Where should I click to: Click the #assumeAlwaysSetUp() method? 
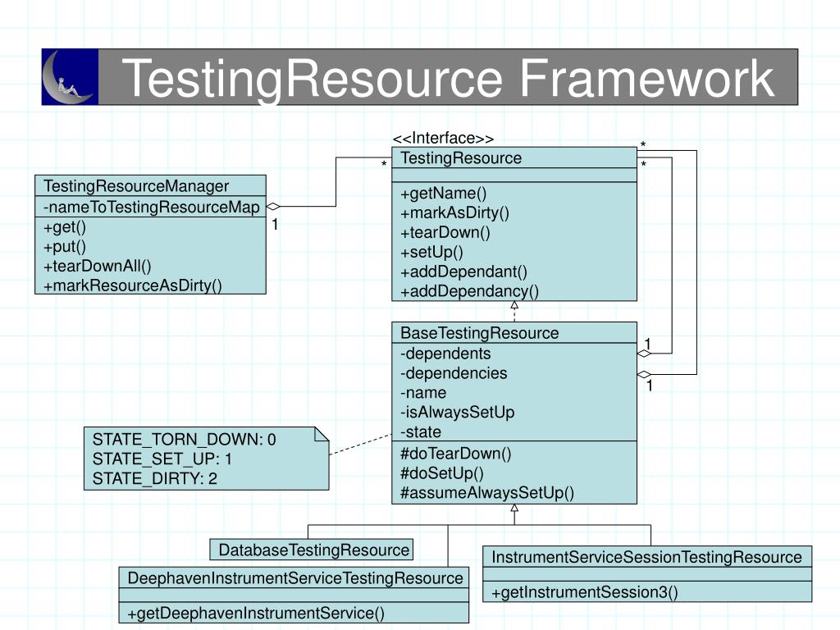[x=487, y=492]
